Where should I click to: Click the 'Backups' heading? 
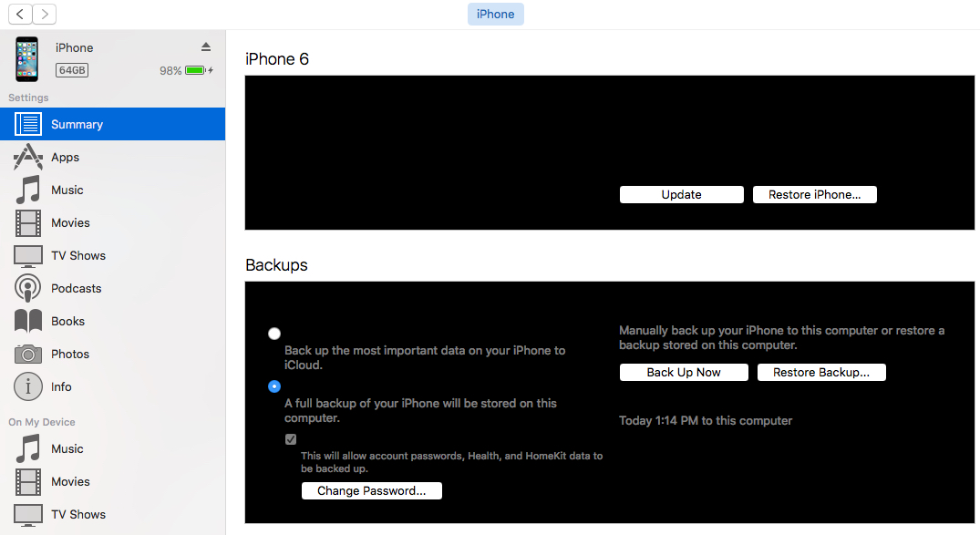276,265
